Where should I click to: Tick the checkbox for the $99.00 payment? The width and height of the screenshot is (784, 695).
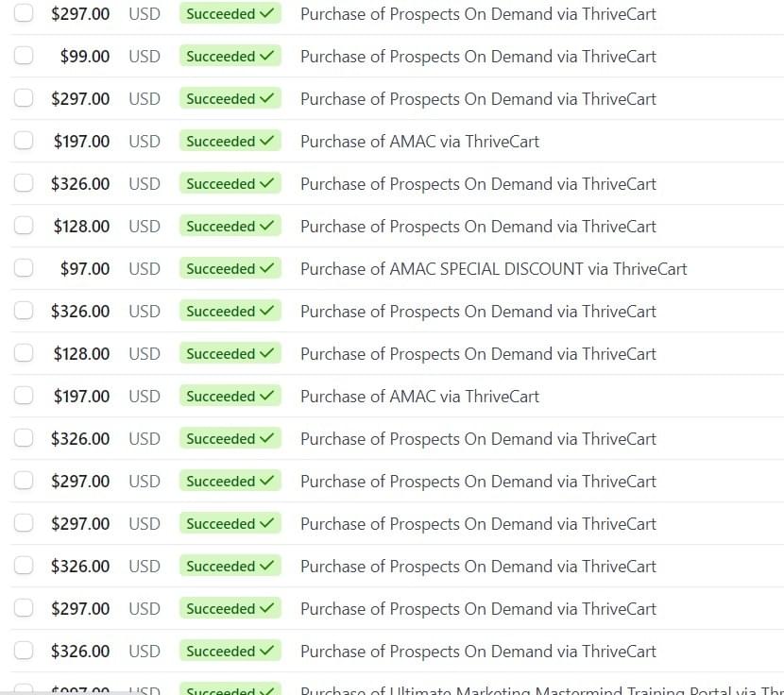coord(24,56)
